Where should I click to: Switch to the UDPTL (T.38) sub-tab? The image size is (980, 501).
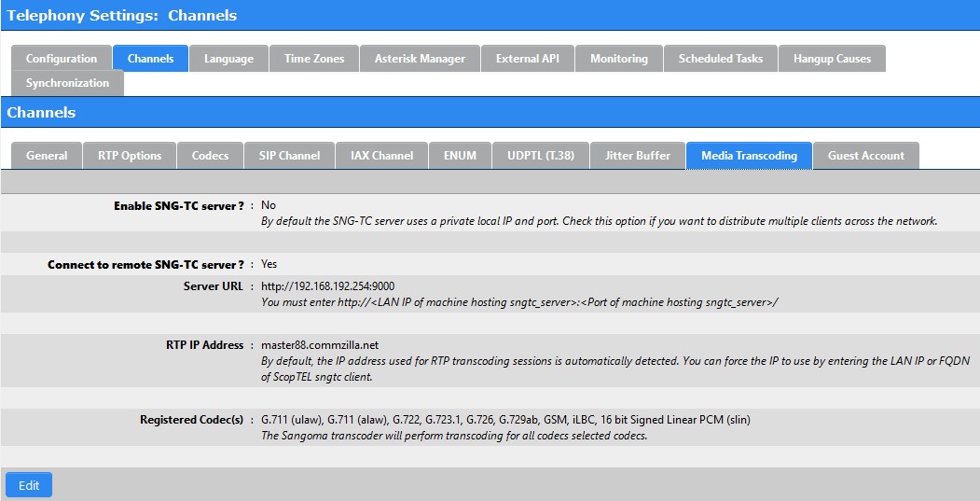541,156
